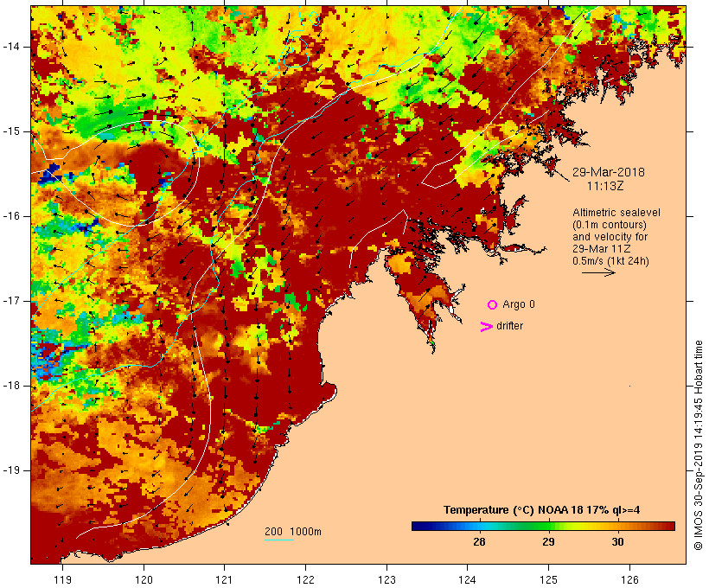The width and height of the screenshot is (709, 588).
Task: Click longitude axis label 121
Action: [x=224, y=579]
